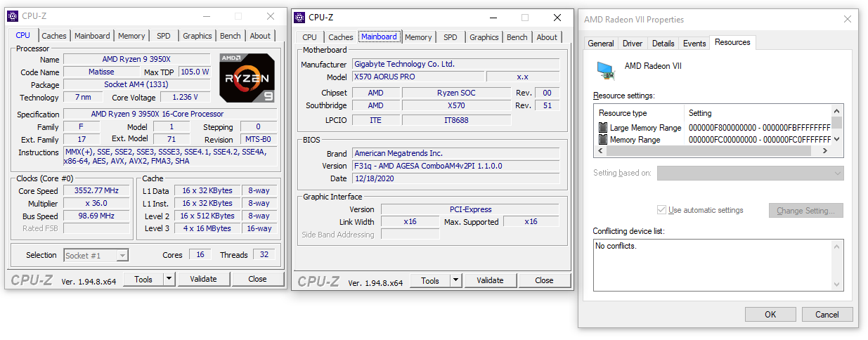This screenshot has width=868, height=340.
Task: Open Caches tab in middle CPU-Z window
Action: coord(341,37)
